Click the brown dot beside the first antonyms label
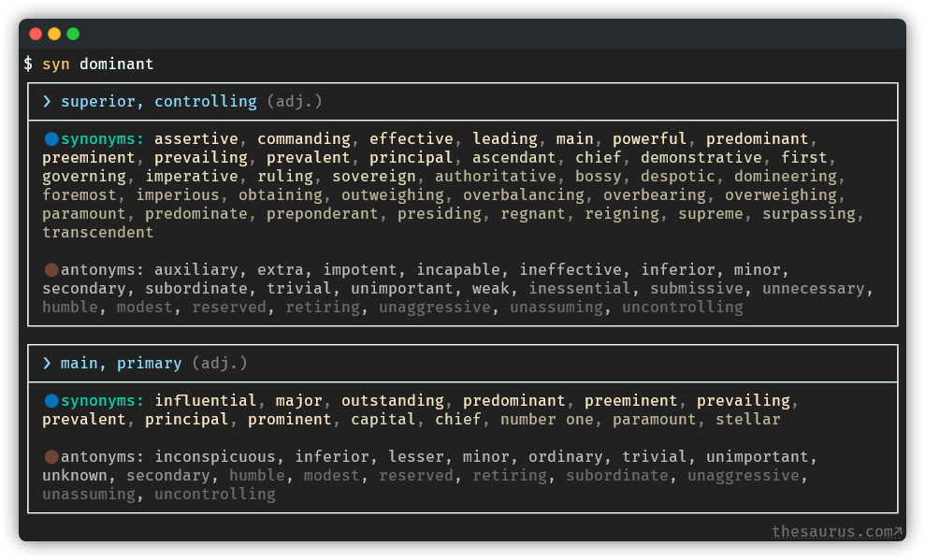Screen dimensions: 925x560 pyautogui.click(x=51, y=270)
